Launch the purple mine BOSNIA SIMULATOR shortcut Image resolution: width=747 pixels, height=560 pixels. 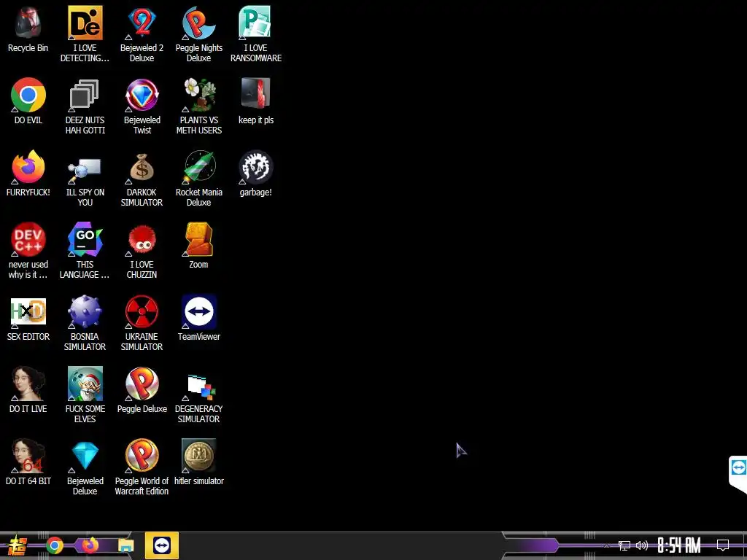click(x=85, y=311)
